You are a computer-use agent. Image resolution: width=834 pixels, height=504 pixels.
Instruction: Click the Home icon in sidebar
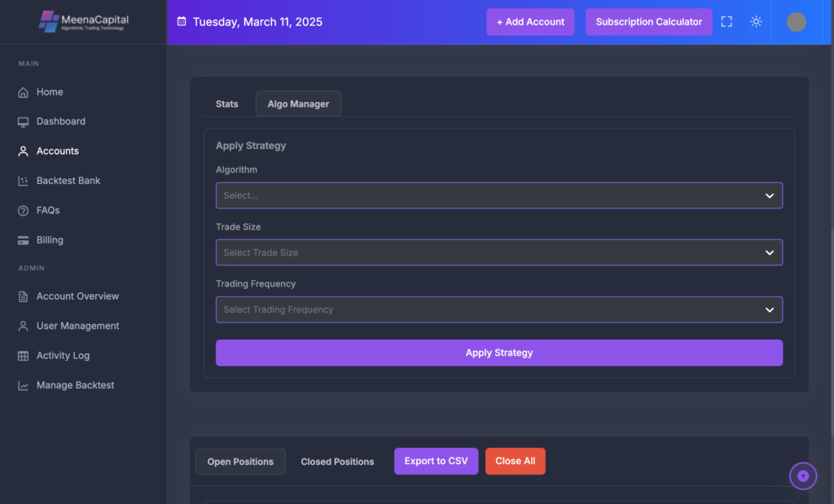[23, 93]
